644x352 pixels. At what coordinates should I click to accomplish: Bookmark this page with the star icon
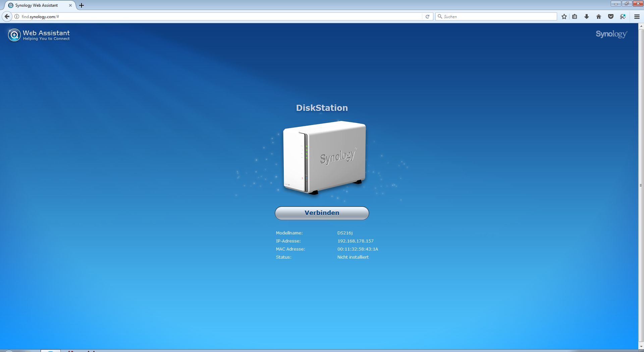pos(564,16)
